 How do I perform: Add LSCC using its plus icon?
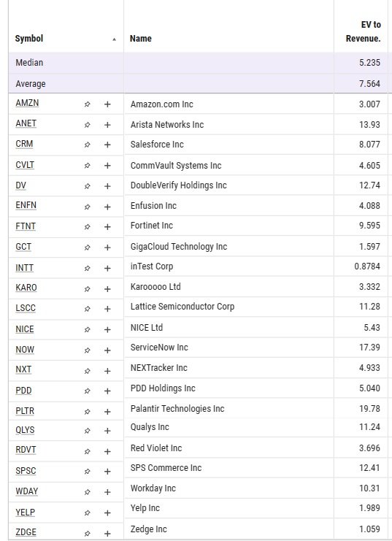107,309
